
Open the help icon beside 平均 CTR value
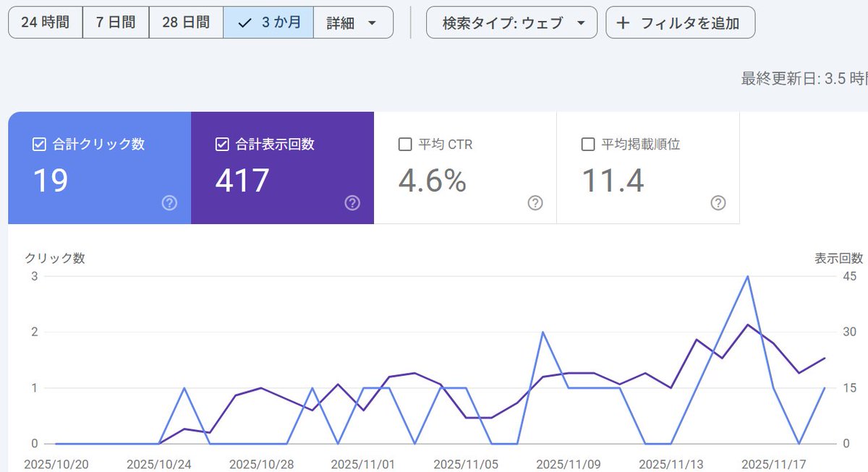coord(535,203)
